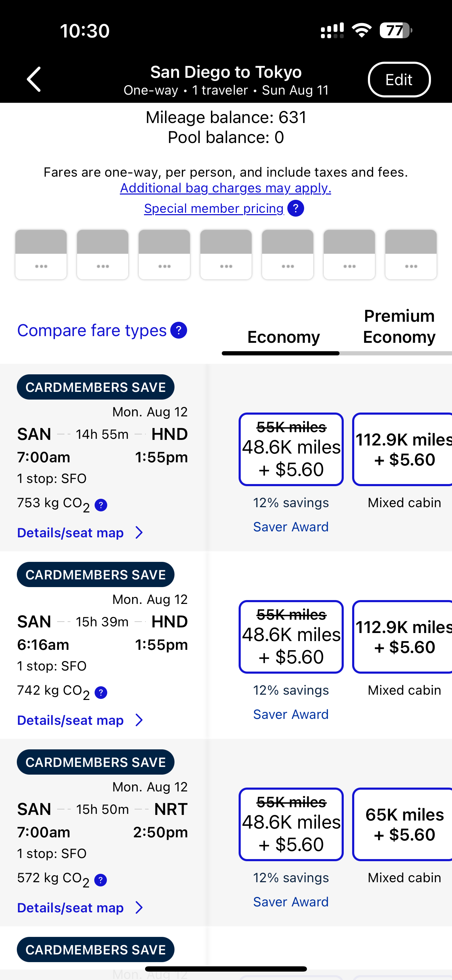This screenshot has height=980, width=452.
Task: Open CO2 info icon for 753 kg flight
Action: point(101,505)
